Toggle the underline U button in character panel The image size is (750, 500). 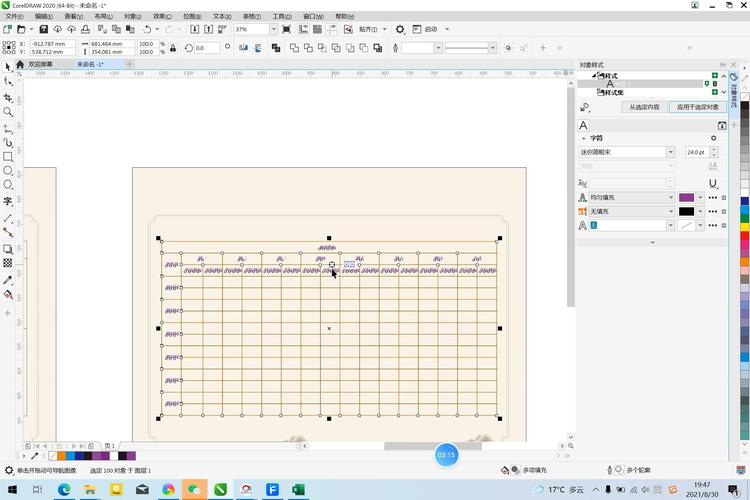click(x=713, y=183)
